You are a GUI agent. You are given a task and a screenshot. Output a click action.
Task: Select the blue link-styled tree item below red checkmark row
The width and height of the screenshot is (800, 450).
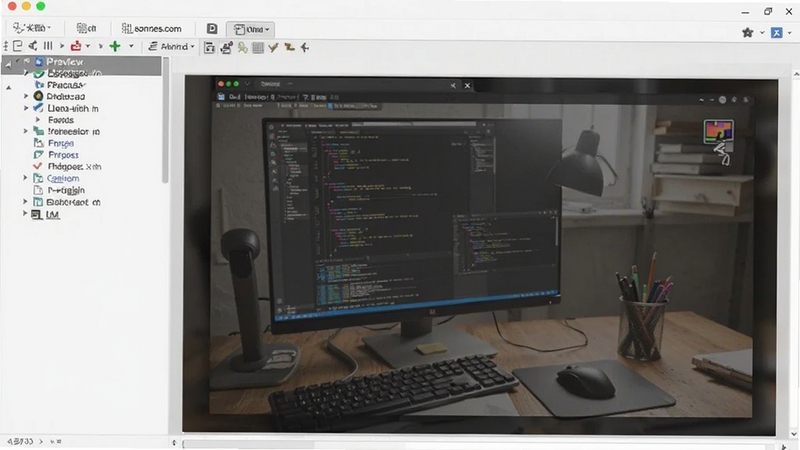[x=63, y=178]
